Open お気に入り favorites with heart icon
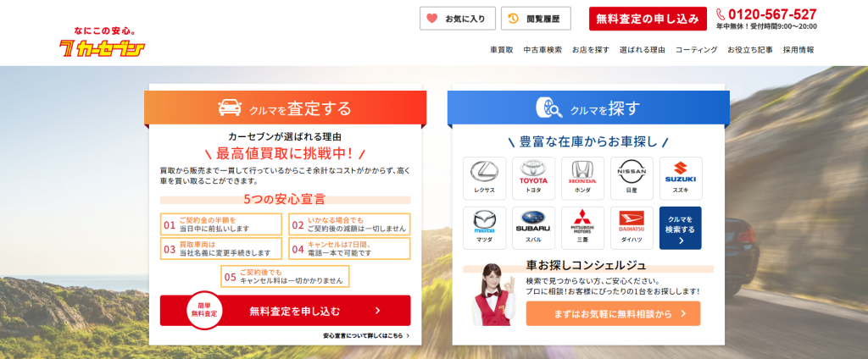 (x=458, y=18)
